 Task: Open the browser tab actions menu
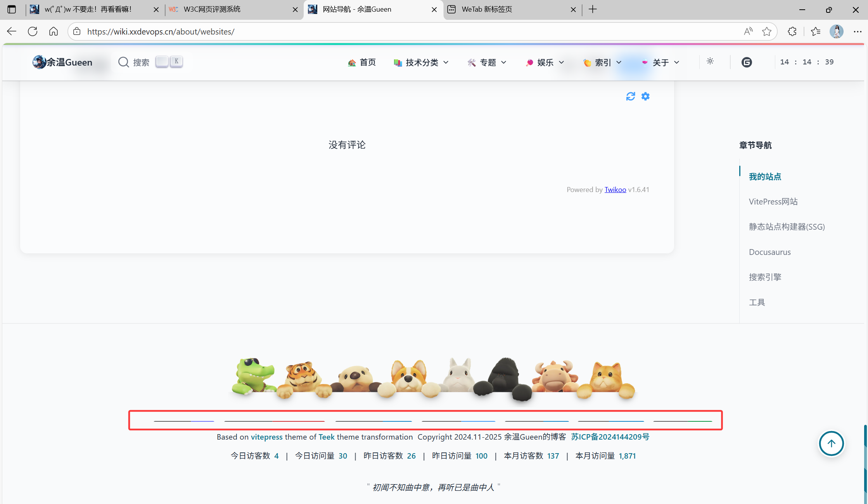coord(12,9)
